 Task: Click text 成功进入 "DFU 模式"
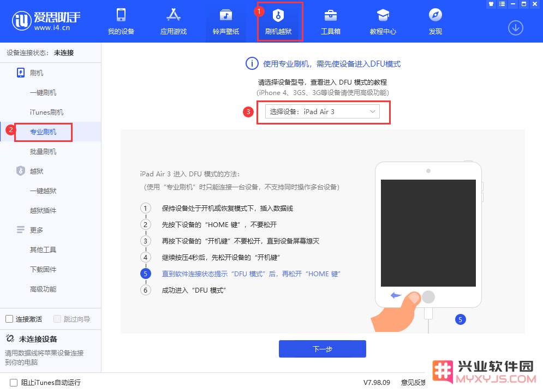pos(194,290)
